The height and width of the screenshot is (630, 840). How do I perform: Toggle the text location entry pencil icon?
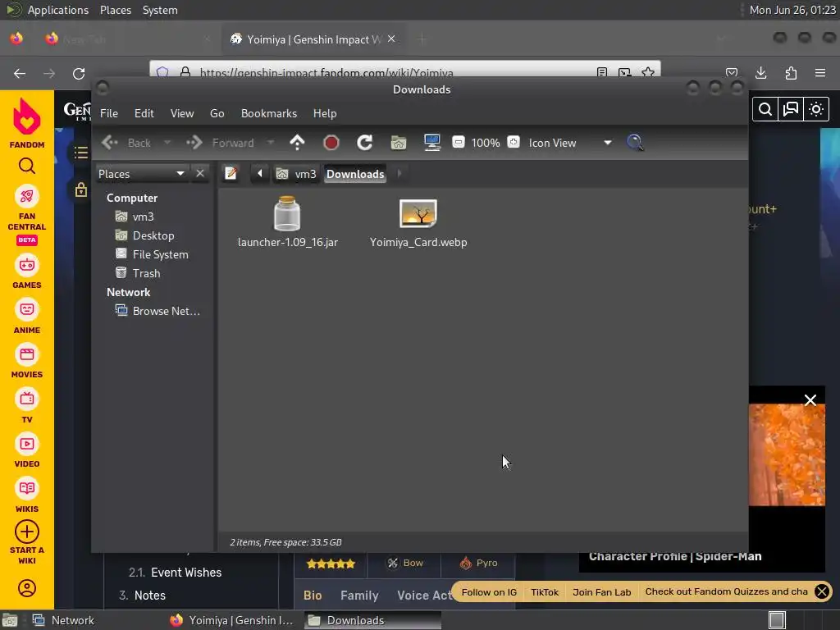pos(231,174)
